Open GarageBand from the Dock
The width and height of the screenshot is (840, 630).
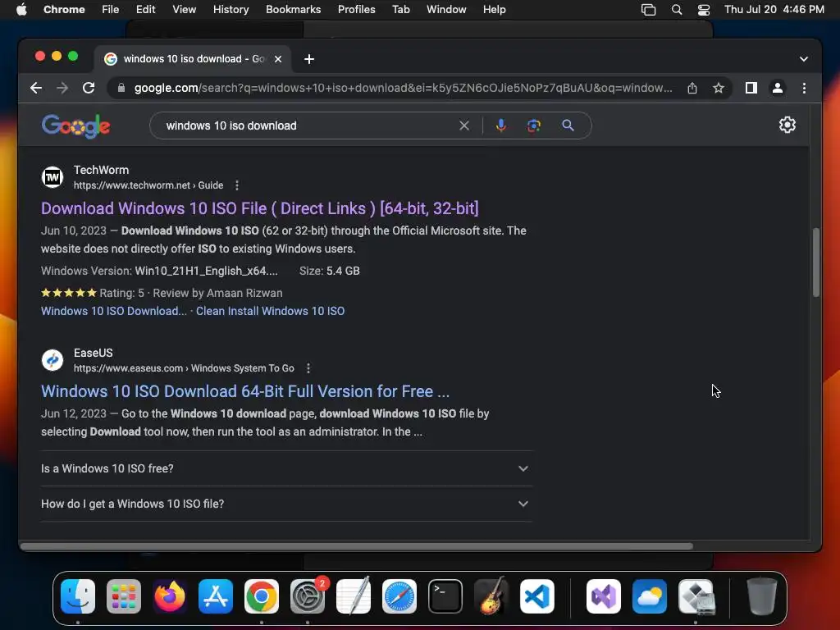[491, 596]
